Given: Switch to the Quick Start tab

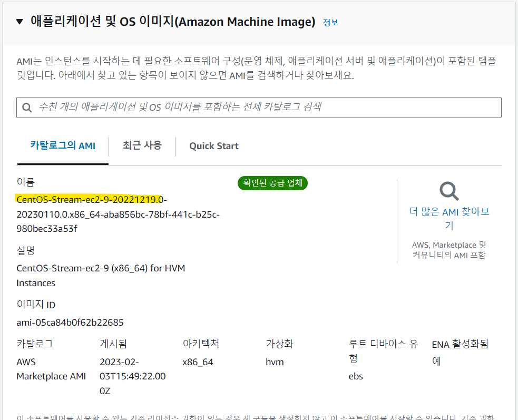Looking at the screenshot, I should [214, 146].
